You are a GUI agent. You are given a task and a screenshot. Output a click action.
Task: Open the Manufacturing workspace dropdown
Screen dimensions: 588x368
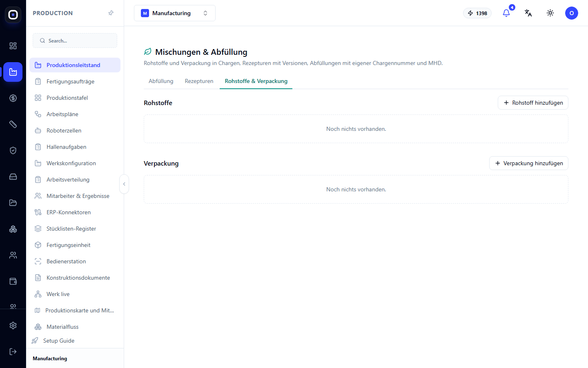click(175, 13)
